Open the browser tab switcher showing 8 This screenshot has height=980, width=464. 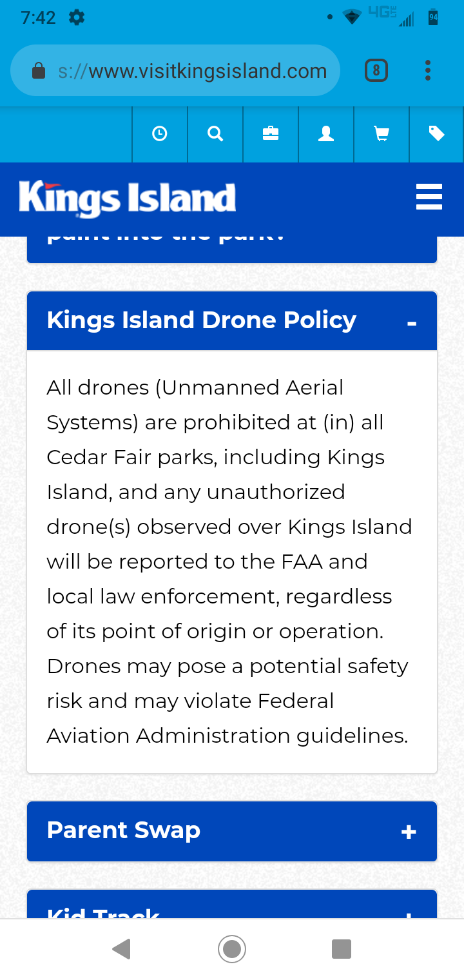tap(376, 70)
